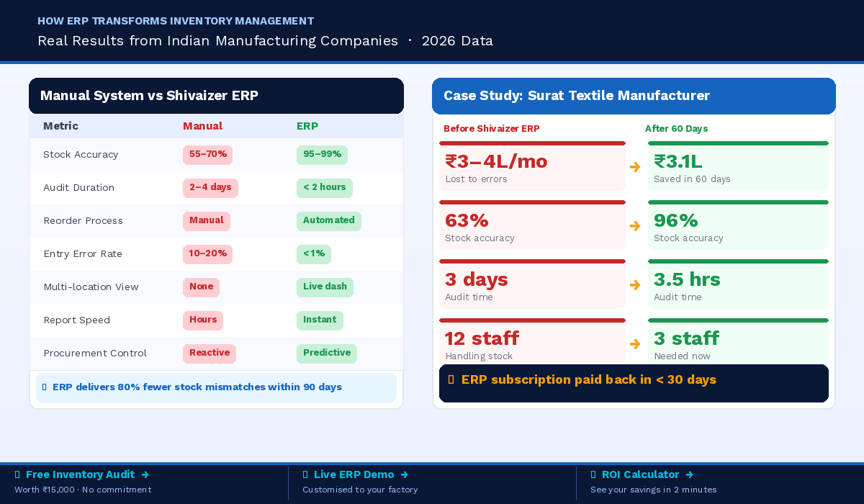The width and height of the screenshot is (864, 504).
Task: Select the Predictive badge for Procurement Control
Action: (x=326, y=353)
